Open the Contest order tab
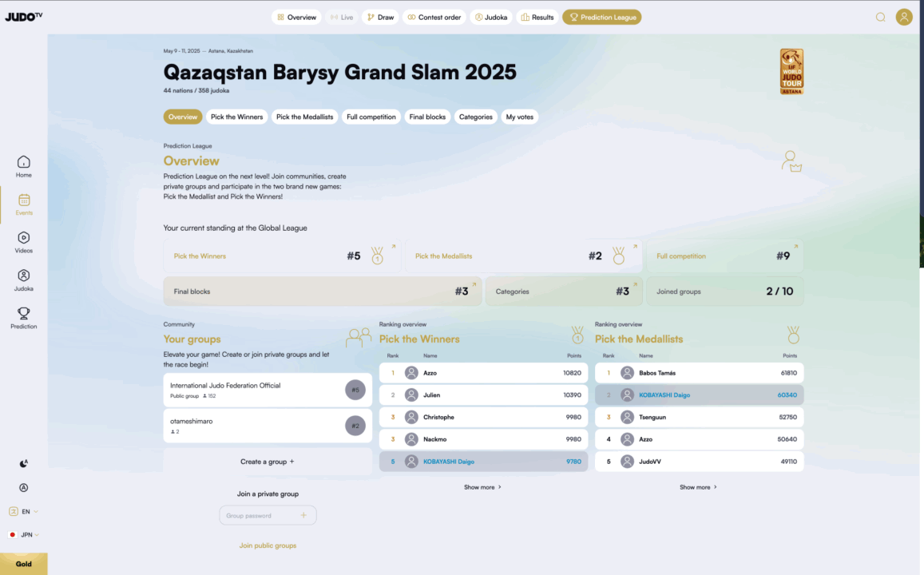The width and height of the screenshot is (924, 575). click(x=434, y=17)
